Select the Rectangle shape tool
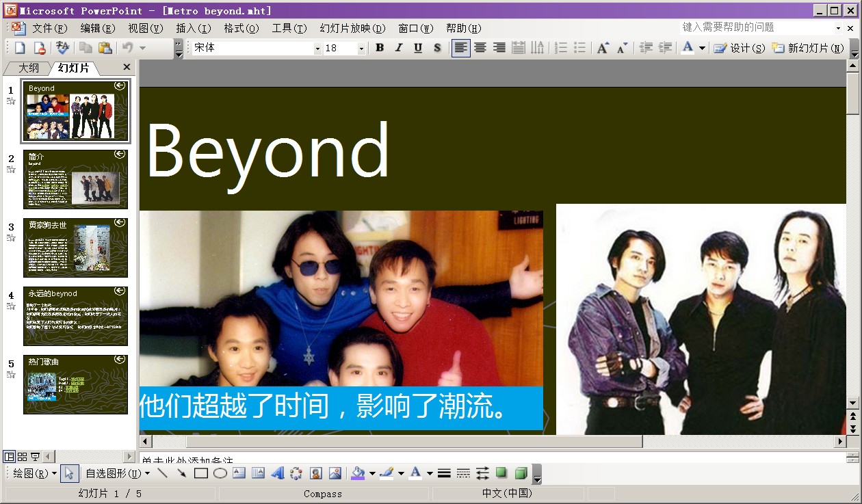Viewport: 862px width, 504px height. (x=200, y=473)
